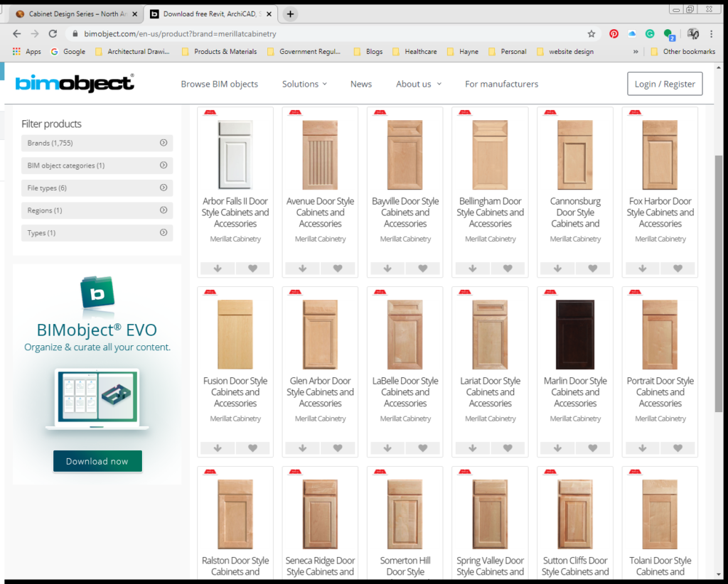Favorite the Arbor Falls II Door Style card

252,268
